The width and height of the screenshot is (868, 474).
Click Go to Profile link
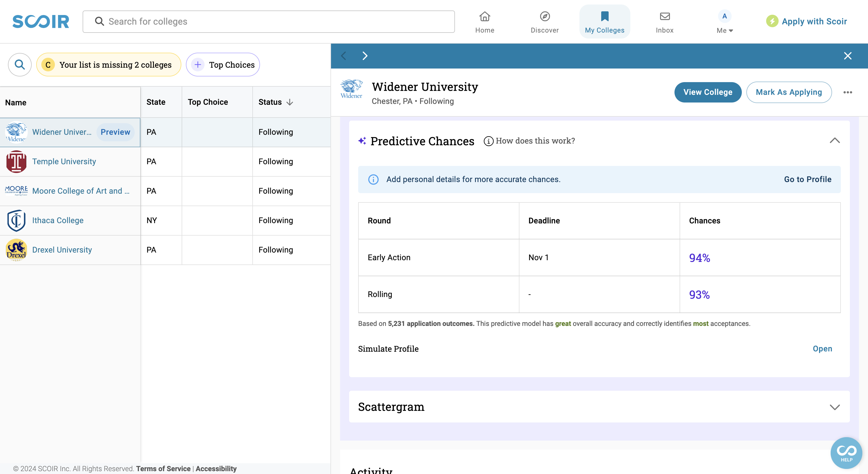(807, 179)
